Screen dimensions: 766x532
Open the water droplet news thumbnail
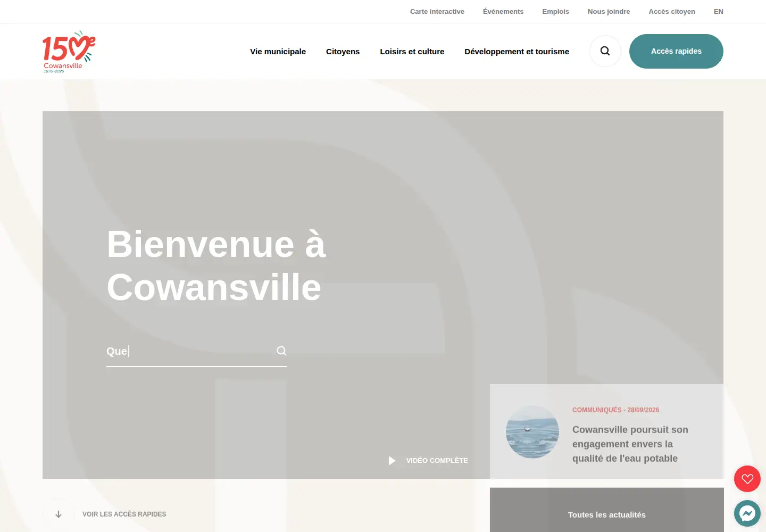coord(532,431)
